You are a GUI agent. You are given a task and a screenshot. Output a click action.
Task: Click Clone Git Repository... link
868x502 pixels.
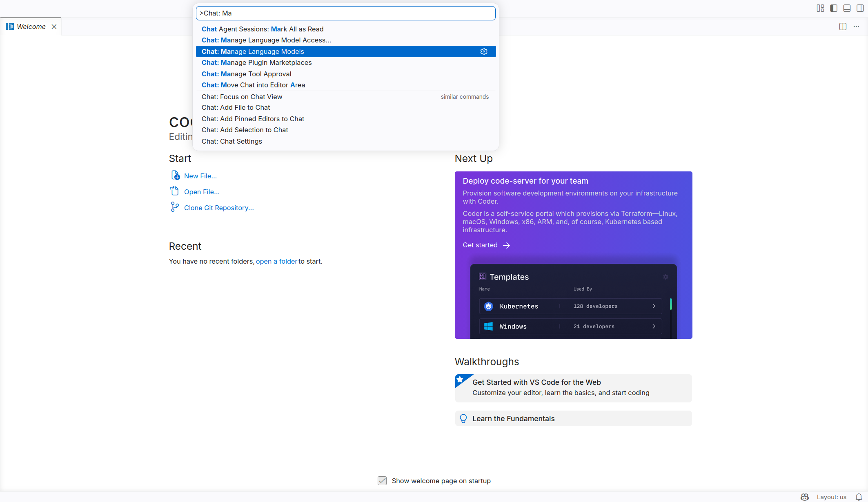coord(219,208)
